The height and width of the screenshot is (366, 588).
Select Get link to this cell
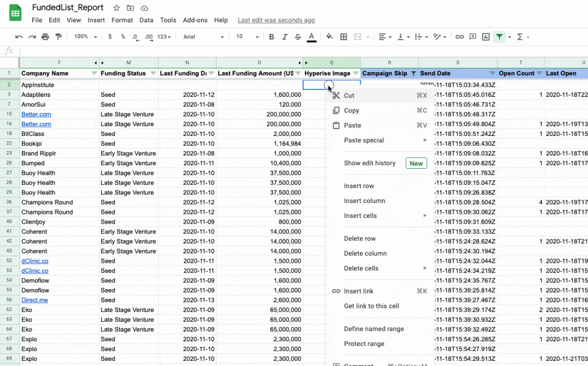pyautogui.click(x=380, y=306)
